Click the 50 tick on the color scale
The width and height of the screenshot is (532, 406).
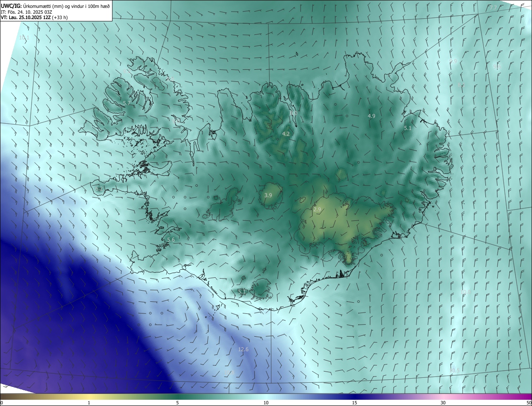[529, 403]
